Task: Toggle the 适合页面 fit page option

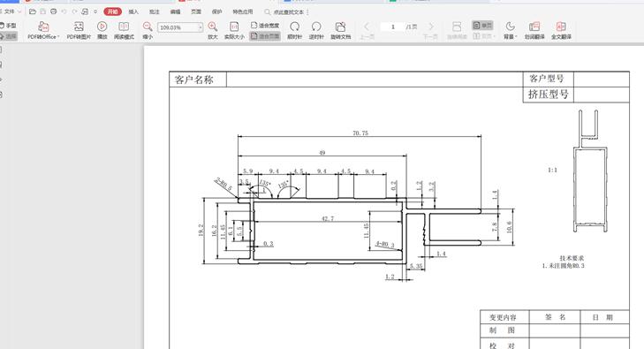Action: tap(265, 36)
